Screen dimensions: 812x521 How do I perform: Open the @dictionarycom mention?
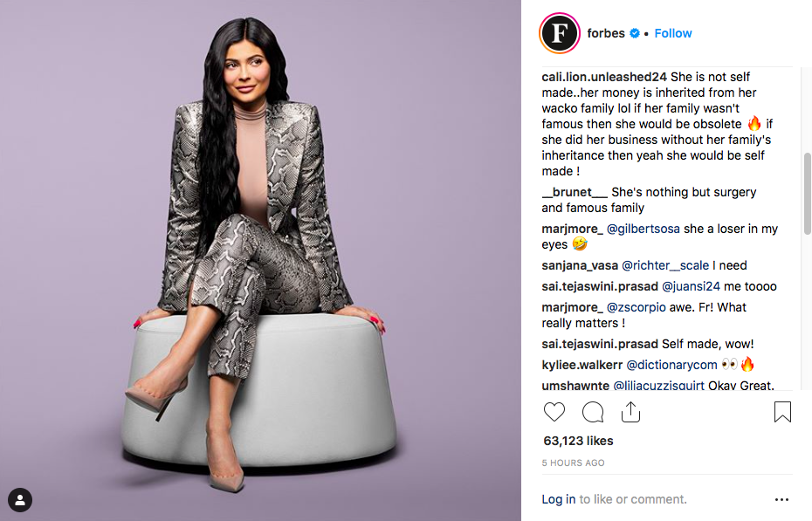coord(671,365)
